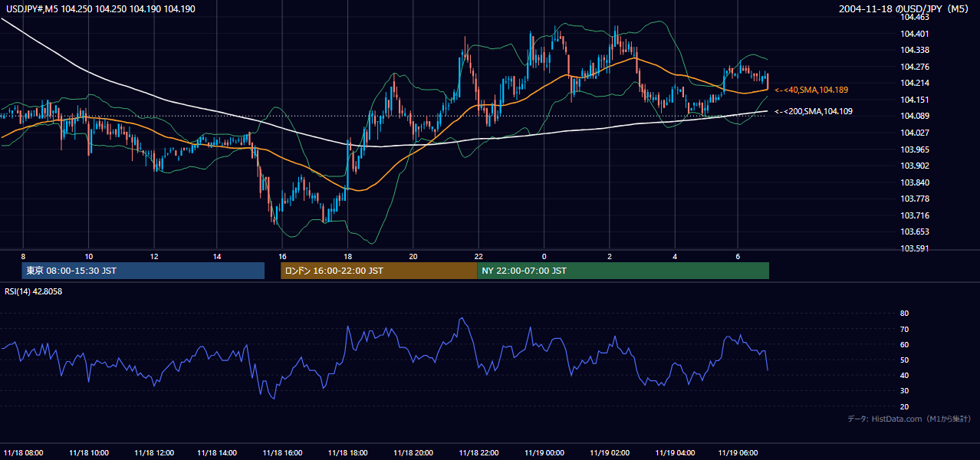This screenshot has height=460, width=980.
Task: Click price axis value 104.214
Action: (x=916, y=83)
